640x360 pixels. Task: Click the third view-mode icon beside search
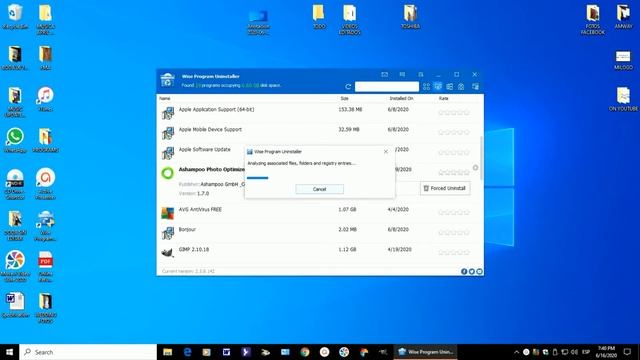click(x=449, y=87)
